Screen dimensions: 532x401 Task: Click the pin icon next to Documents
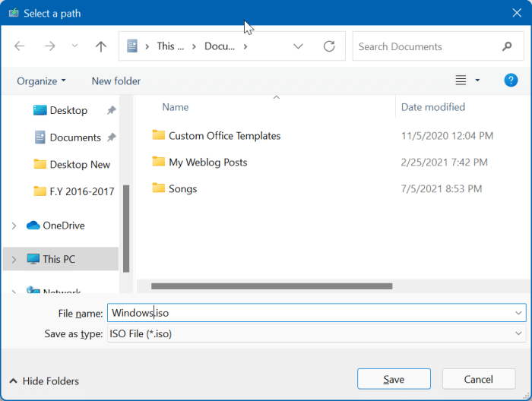click(111, 137)
